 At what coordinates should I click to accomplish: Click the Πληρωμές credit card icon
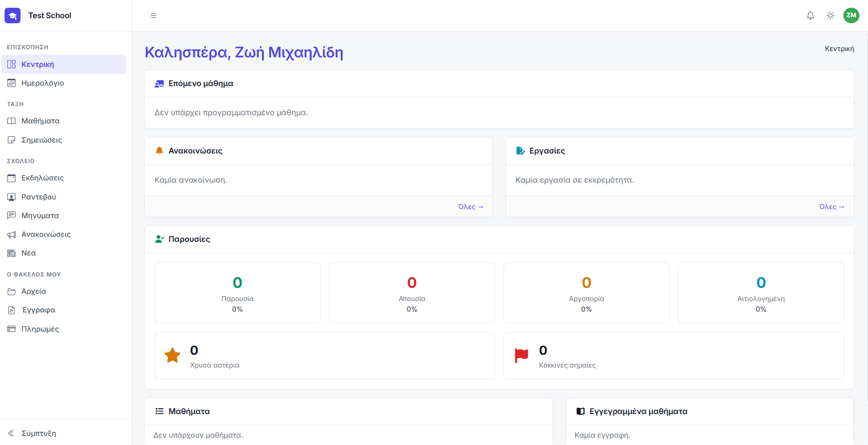click(x=11, y=329)
